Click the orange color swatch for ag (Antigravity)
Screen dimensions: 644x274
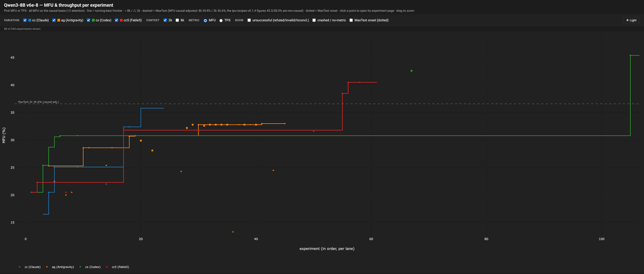coord(59,20)
